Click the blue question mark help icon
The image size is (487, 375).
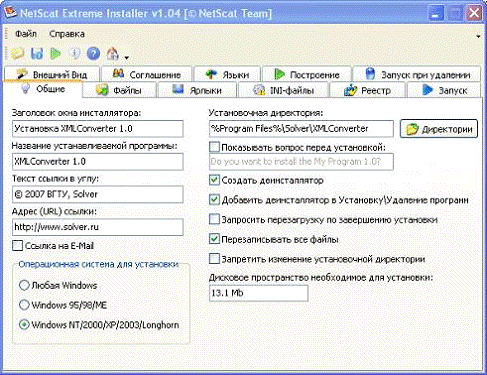pyautogui.click(x=93, y=53)
